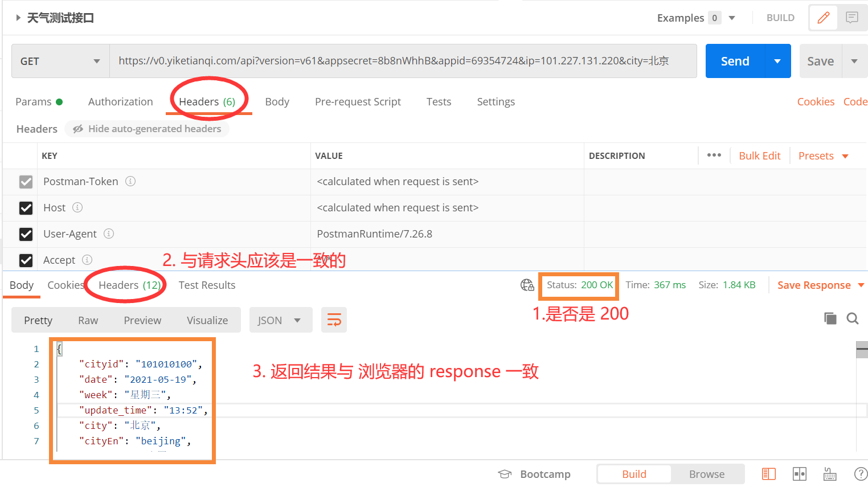
Task: Open the Test Results tab
Action: tap(207, 285)
